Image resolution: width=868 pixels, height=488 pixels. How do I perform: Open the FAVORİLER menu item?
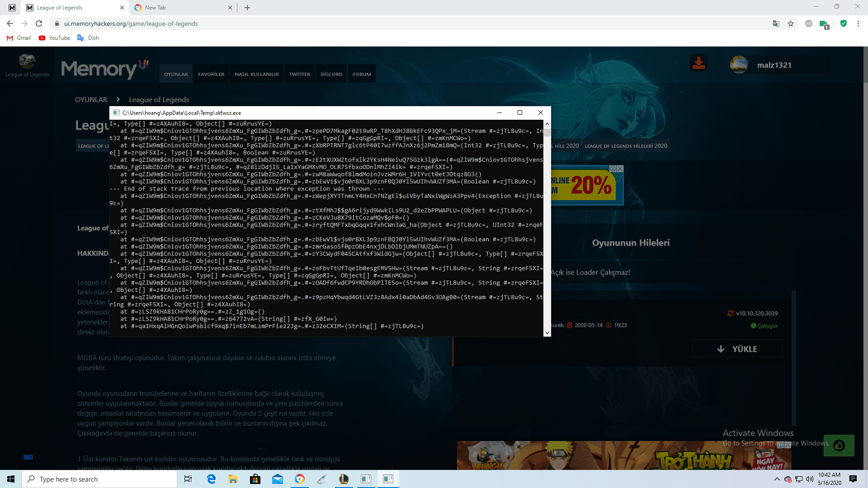pyautogui.click(x=211, y=74)
